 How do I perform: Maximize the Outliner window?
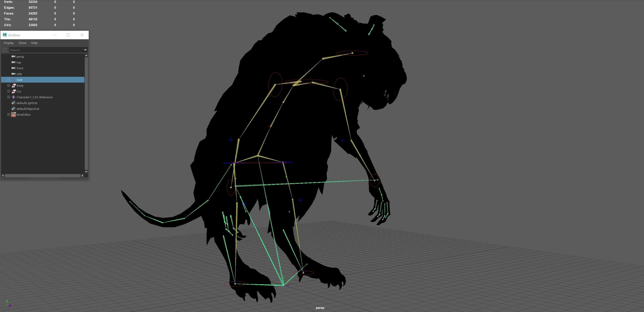(68, 35)
